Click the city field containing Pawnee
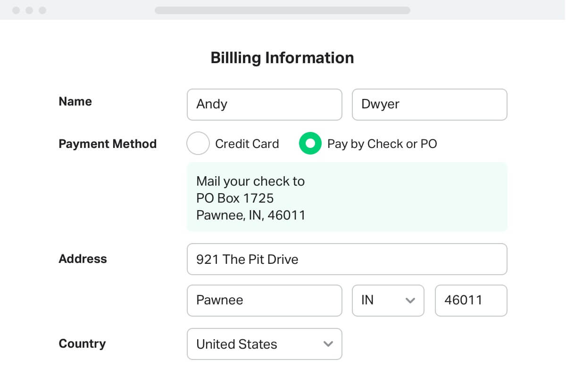566x392 pixels. click(x=264, y=301)
